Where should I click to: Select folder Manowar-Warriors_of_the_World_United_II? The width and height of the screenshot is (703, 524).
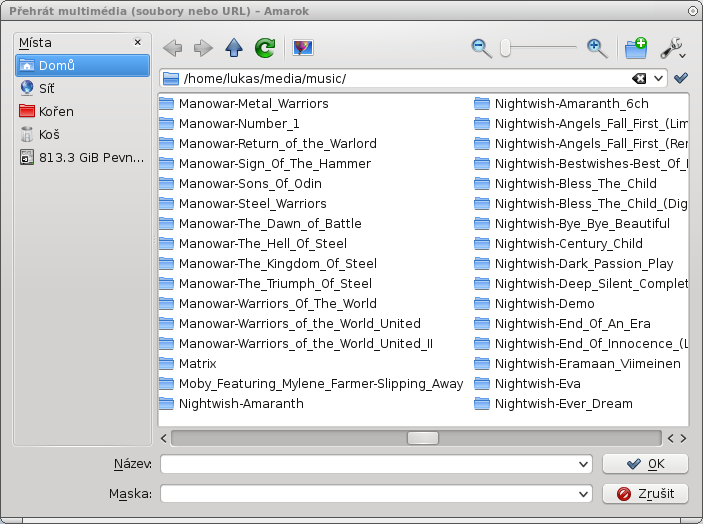296,344
